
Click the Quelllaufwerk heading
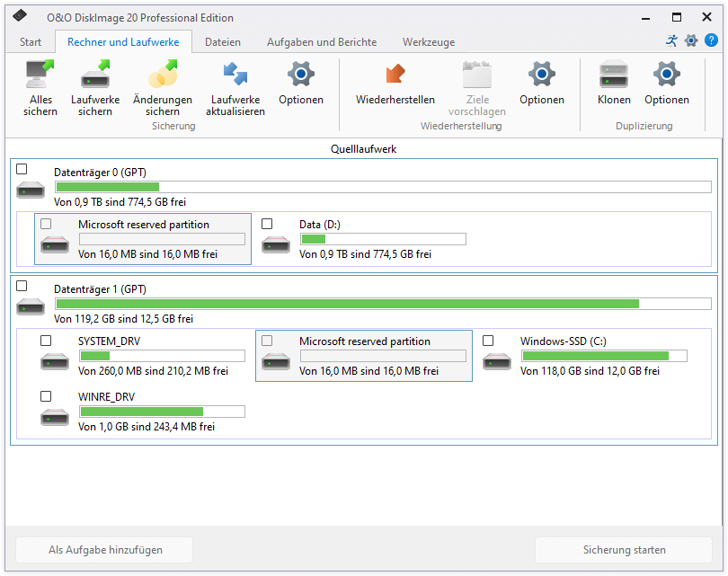click(x=363, y=149)
